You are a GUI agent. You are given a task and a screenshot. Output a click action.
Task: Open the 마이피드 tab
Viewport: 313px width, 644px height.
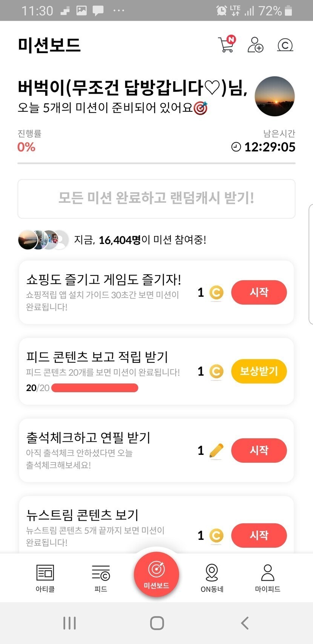tap(268, 578)
